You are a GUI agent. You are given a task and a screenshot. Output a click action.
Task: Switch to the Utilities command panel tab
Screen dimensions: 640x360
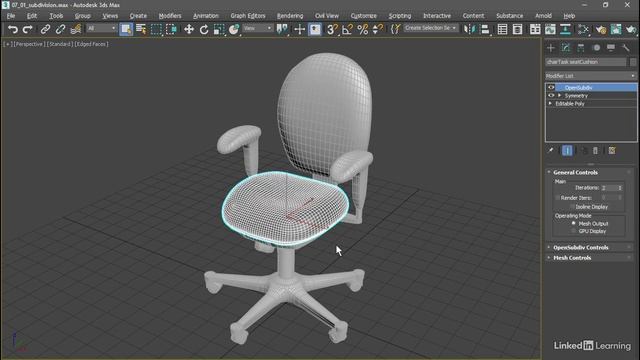(626, 48)
